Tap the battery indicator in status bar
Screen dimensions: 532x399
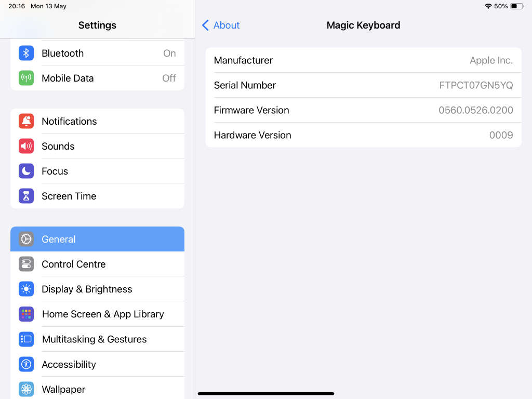[517, 6]
